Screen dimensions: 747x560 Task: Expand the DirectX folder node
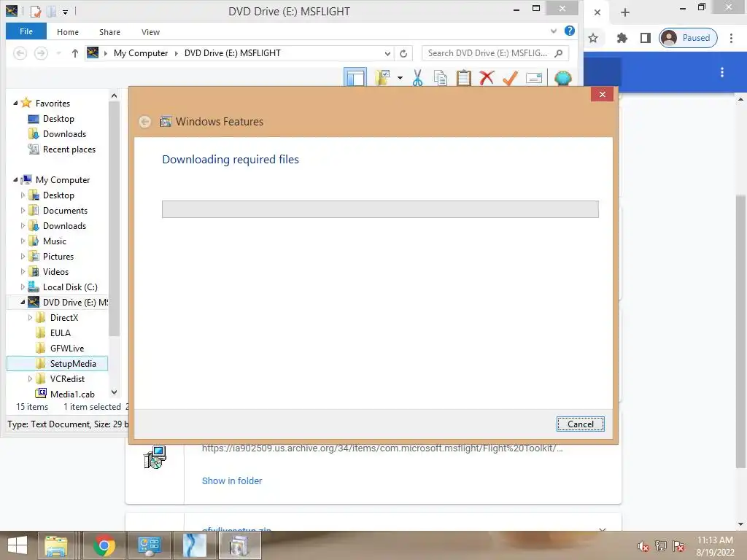(30, 317)
